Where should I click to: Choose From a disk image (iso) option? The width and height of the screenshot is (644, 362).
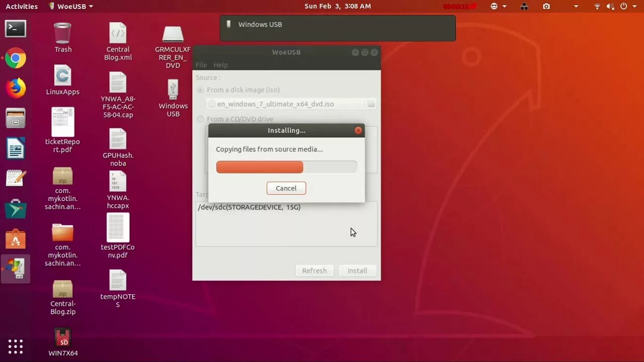(238, 90)
